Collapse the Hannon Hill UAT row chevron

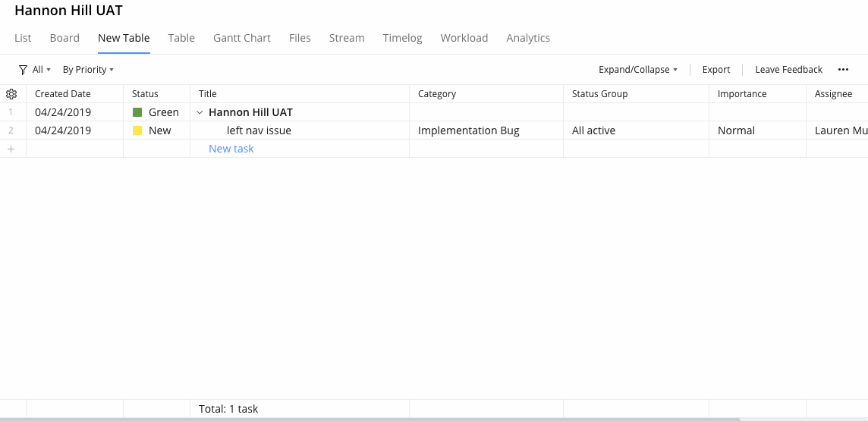[x=200, y=112]
